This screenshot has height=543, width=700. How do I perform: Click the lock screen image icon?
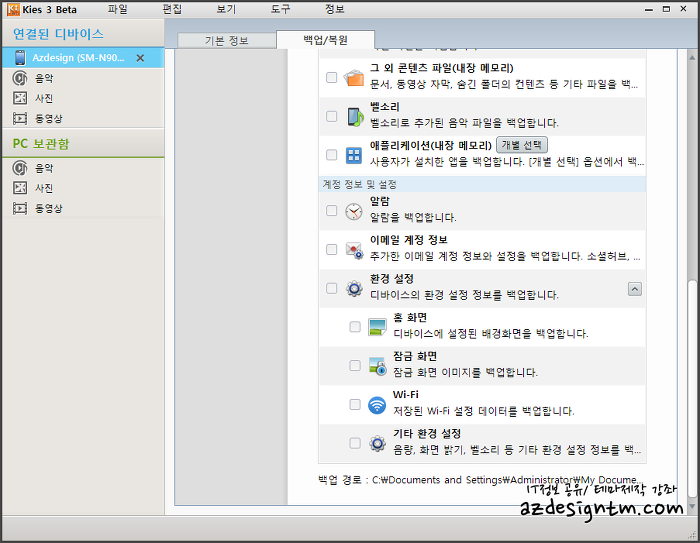point(378,366)
